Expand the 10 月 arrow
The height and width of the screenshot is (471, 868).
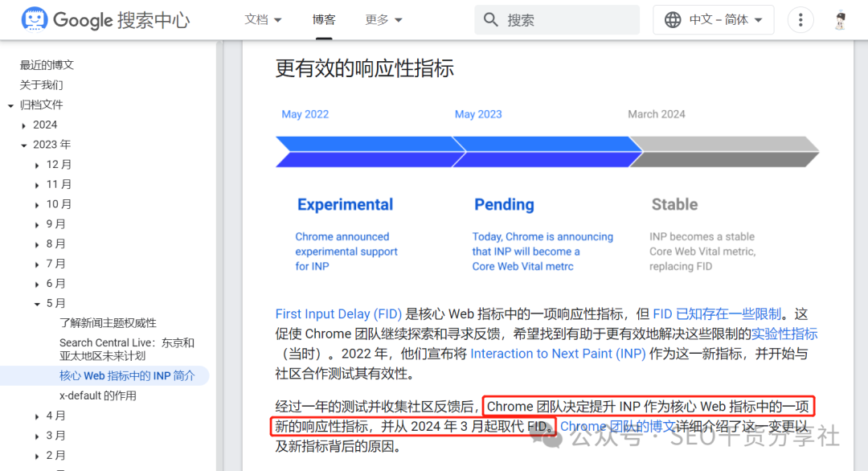coord(37,205)
